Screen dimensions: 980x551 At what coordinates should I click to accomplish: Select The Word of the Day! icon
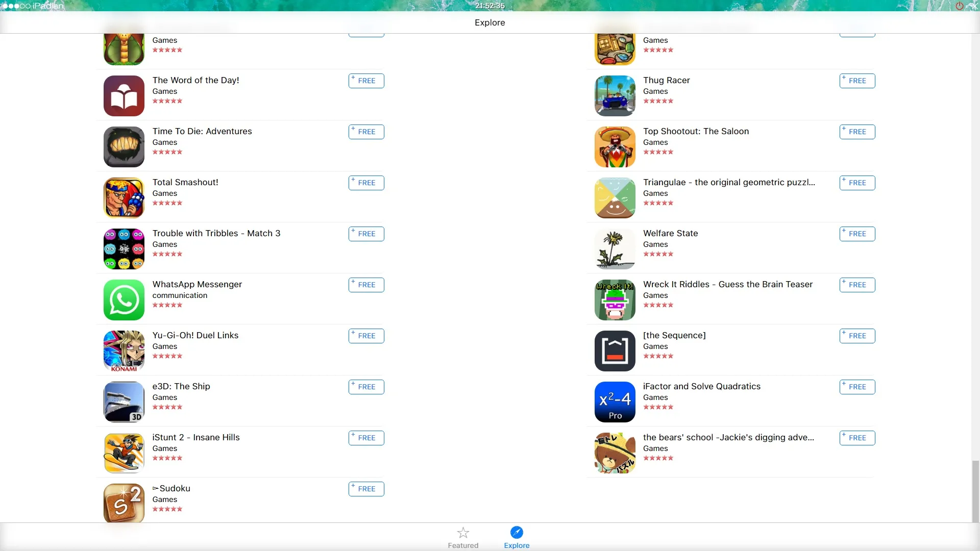[x=124, y=96]
